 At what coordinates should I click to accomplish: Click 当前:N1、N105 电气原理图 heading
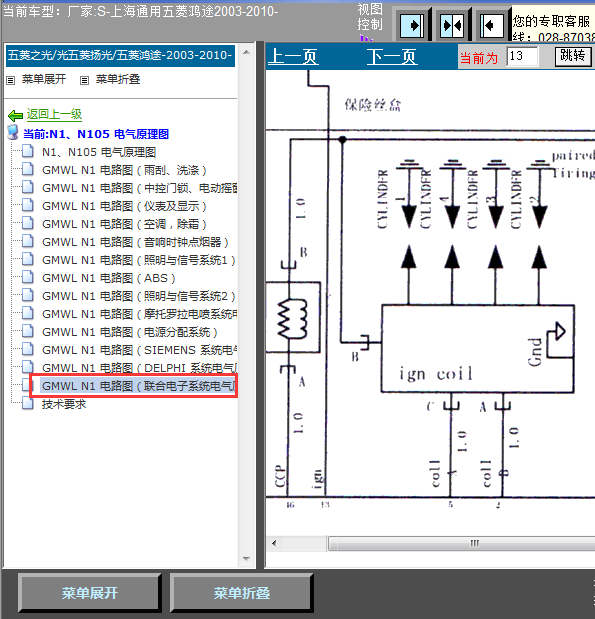[96, 134]
